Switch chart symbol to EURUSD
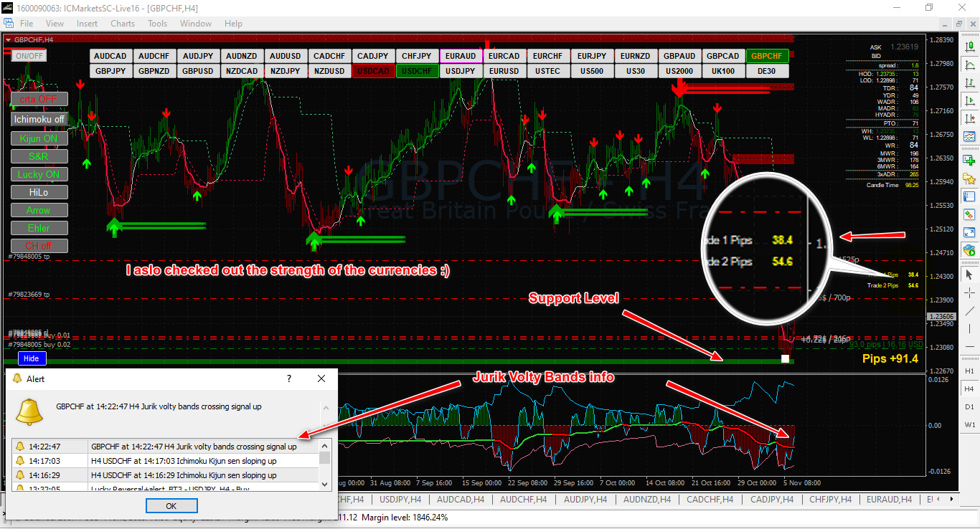This screenshot has height=529, width=980. pyautogui.click(x=504, y=71)
